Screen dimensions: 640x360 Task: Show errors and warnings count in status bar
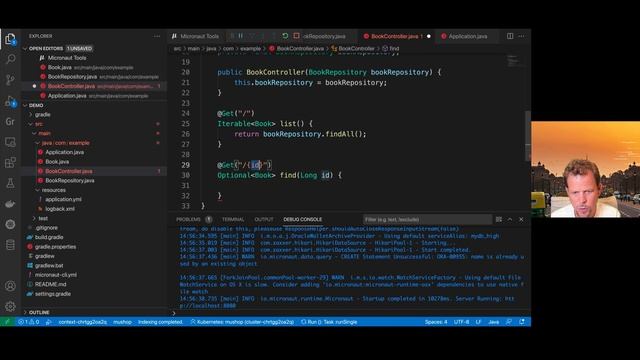click(x=29, y=322)
